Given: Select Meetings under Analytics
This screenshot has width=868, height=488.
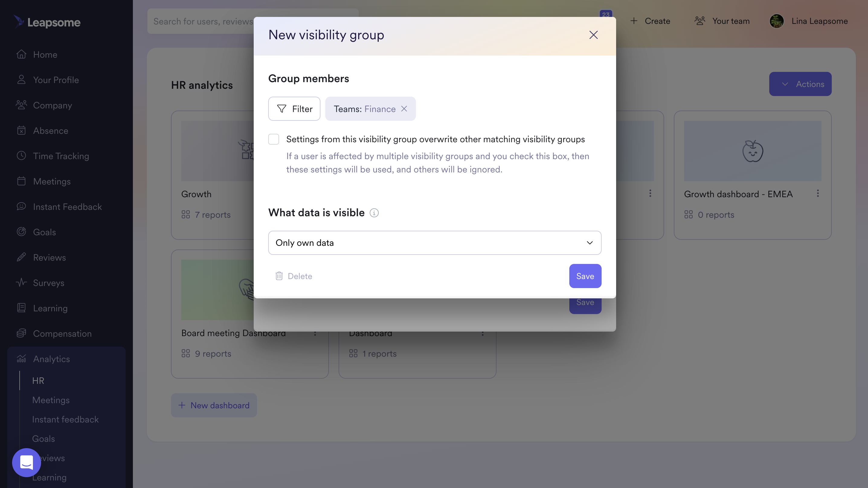Looking at the screenshot, I should pos(51,400).
